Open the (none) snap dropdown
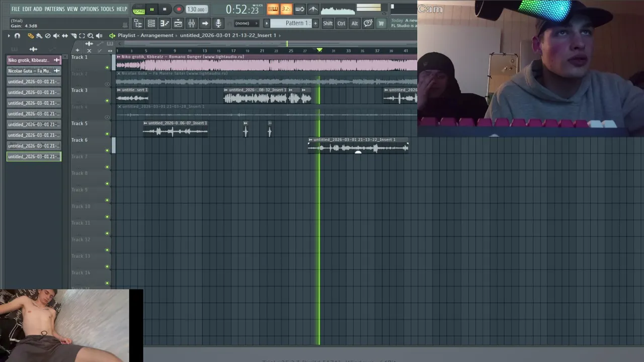The image size is (644, 362). pyautogui.click(x=246, y=23)
